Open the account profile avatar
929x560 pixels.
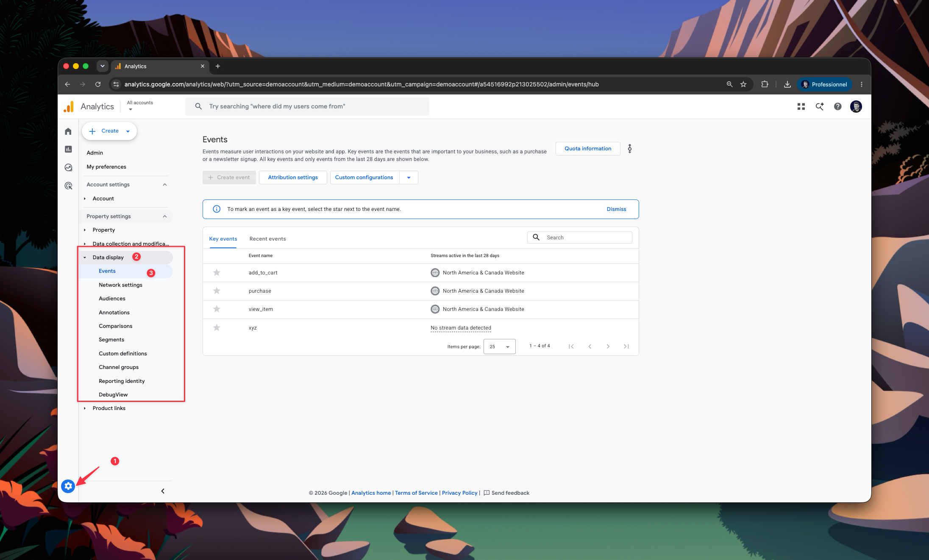[x=856, y=106]
